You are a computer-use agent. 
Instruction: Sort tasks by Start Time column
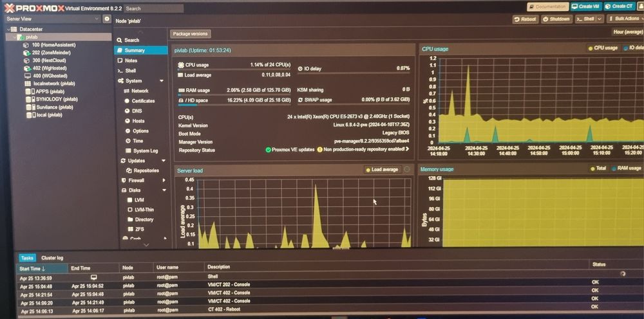(x=42, y=269)
